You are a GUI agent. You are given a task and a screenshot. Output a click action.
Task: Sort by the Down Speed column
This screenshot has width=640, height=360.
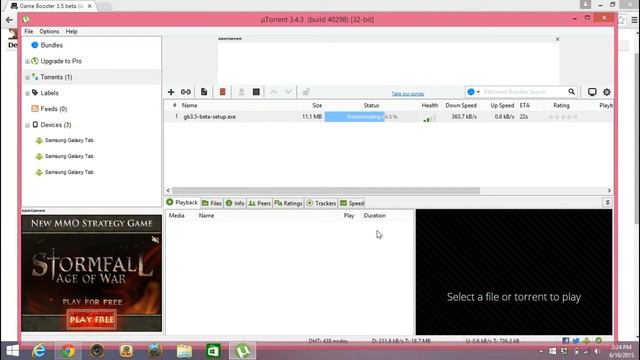click(x=461, y=105)
